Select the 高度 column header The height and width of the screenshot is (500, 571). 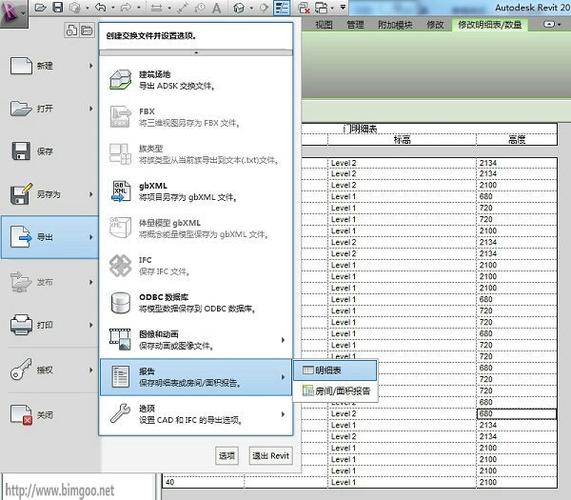(x=517, y=140)
